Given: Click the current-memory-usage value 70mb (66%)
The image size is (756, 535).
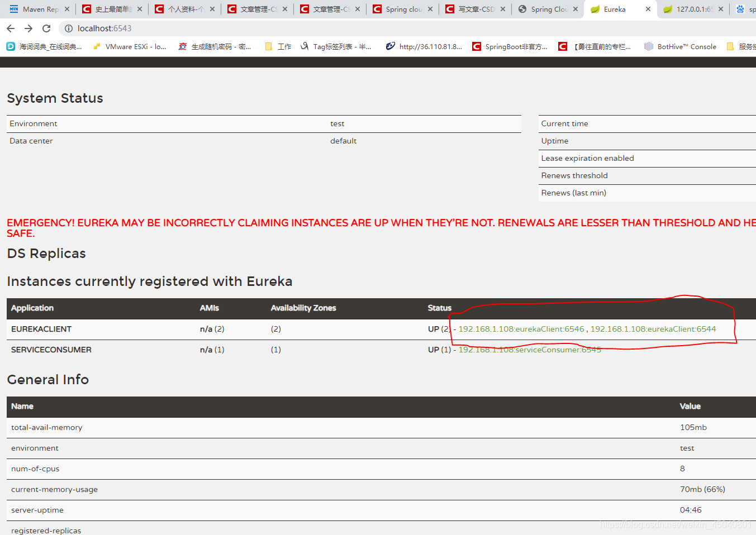Looking at the screenshot, I should point(702,489).
